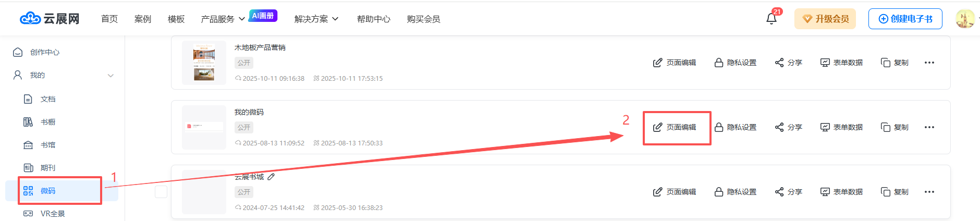Screen dimensions: 980x221
Task: Expand the 解决方案 dropdown menu
Action: click(316, 19)
